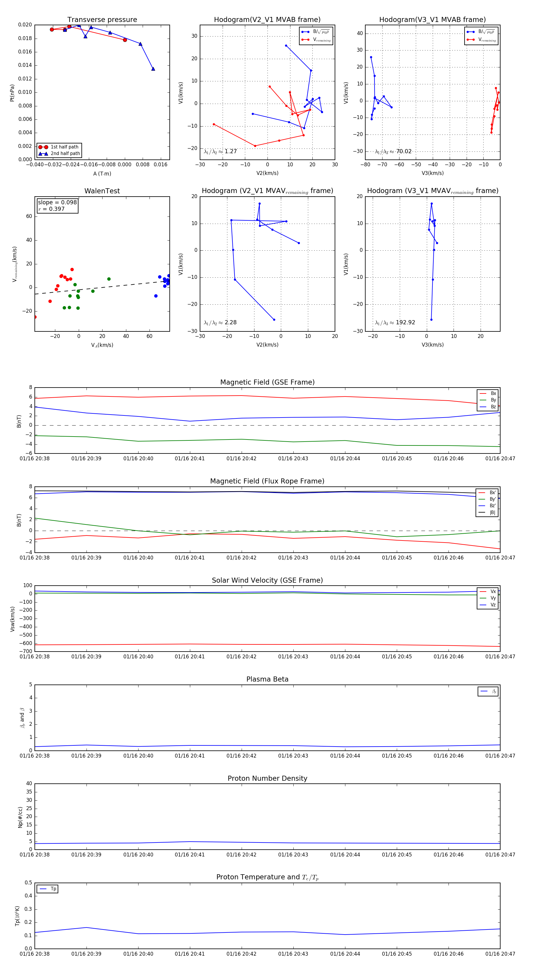Click the B/√(μ0ρ) legend entry in V2_V1 MVAB hodogram
The width and height of the screenshot is (535, 980).
316,32
